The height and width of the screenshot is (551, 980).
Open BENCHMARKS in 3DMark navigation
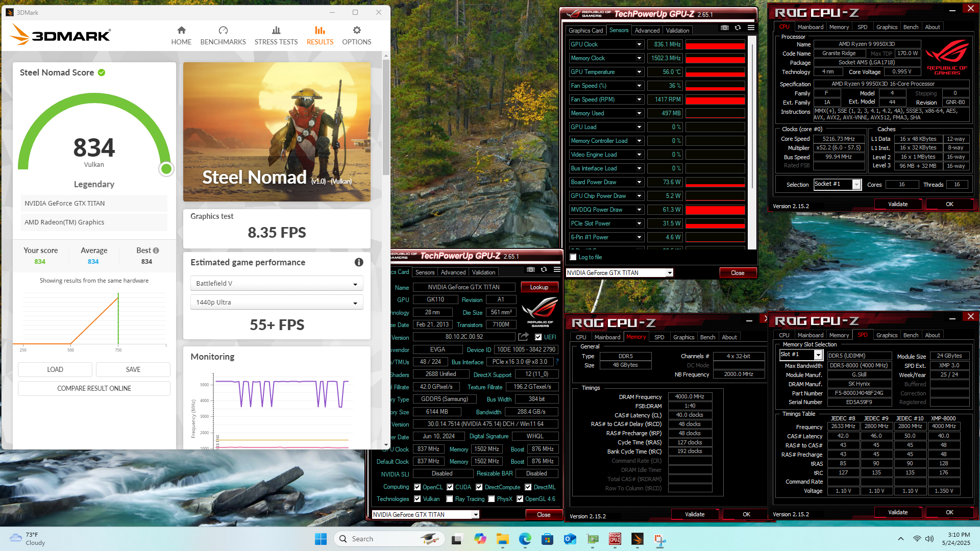coord(223,36)
